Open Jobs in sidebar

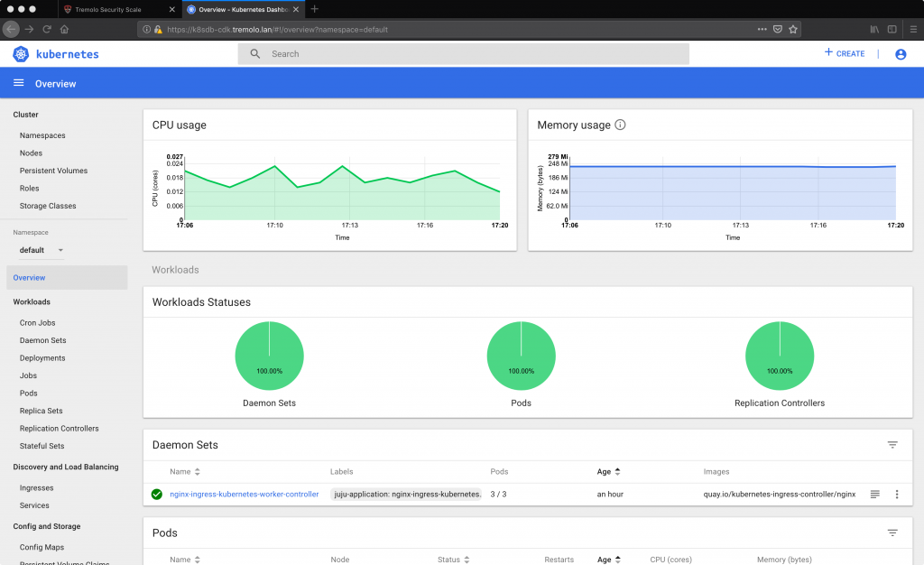28,375
